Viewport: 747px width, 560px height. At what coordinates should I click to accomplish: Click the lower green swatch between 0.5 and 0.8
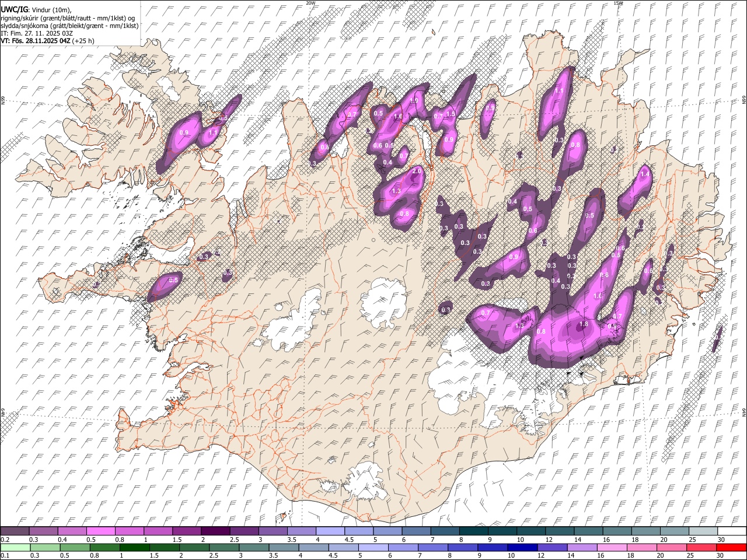click(x=76, y=547)
